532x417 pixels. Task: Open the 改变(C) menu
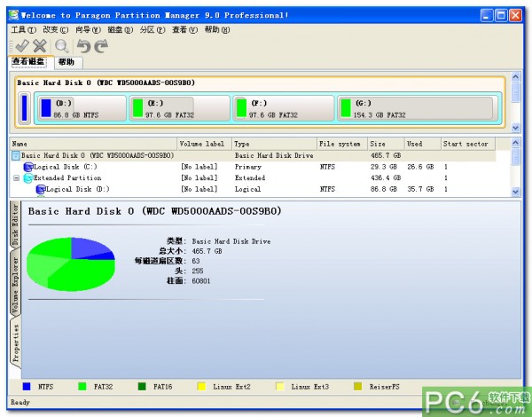click(55, 30)
